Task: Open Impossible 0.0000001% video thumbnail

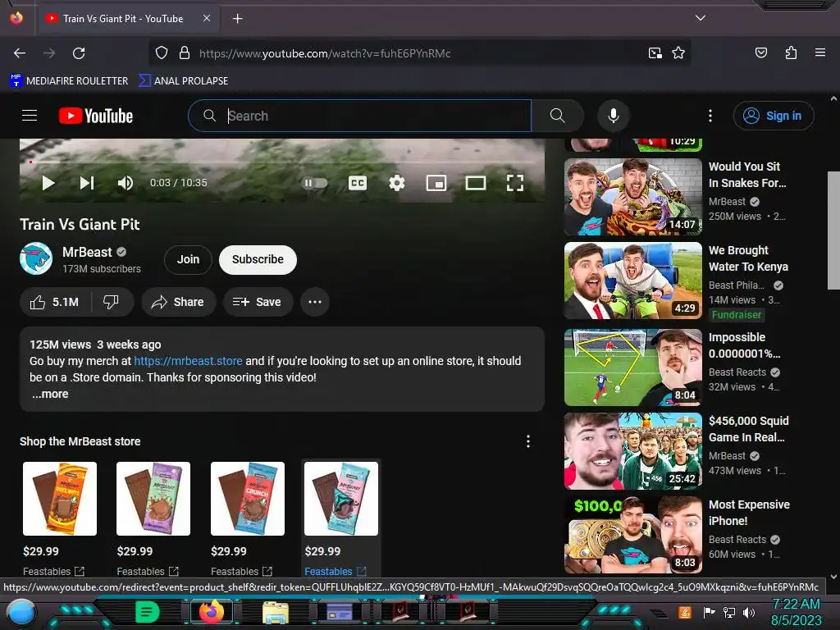Action: pos(632,367)
